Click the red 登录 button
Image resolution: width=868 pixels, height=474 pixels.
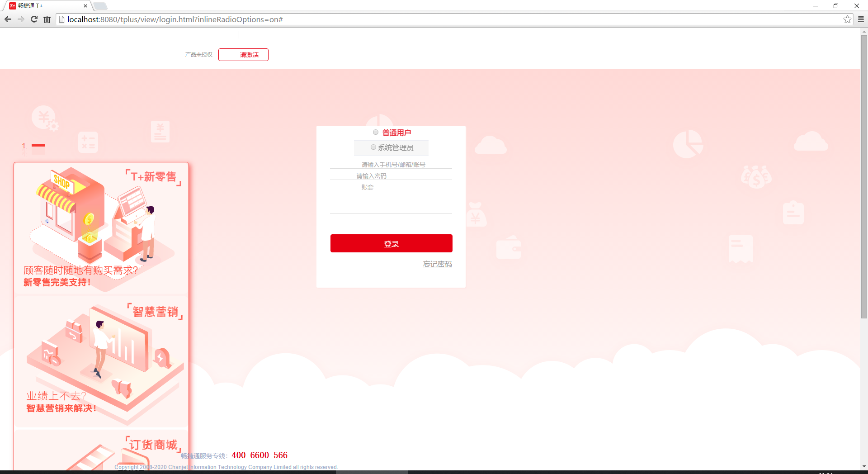pos(392,243)
